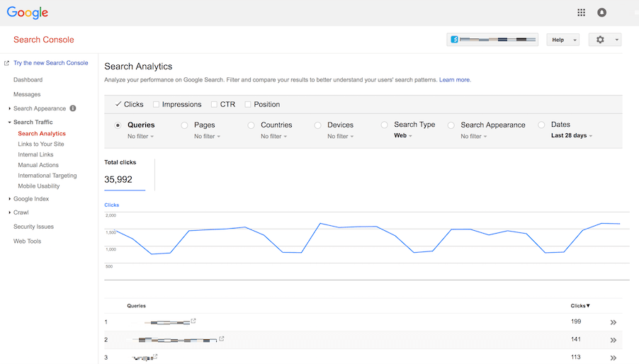Click double-arrow icon for row with 113 clicks
This screenshot has height=364, width=639.
pos(613,358)
